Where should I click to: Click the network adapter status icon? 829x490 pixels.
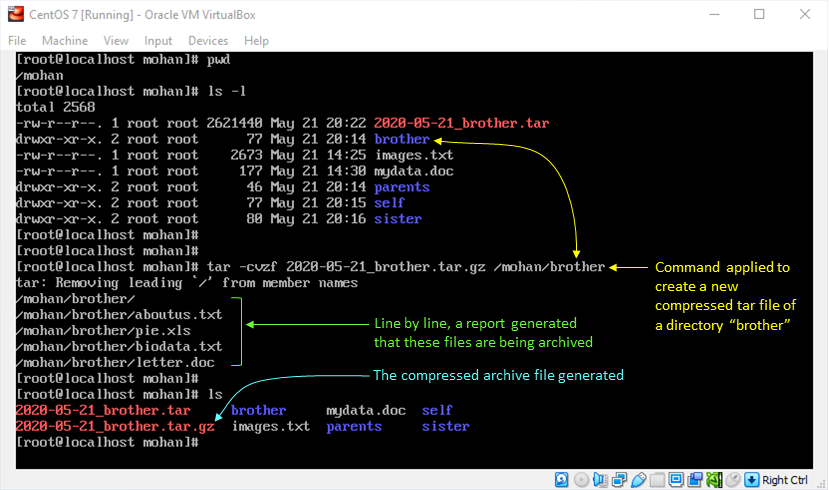pos(619,479)
